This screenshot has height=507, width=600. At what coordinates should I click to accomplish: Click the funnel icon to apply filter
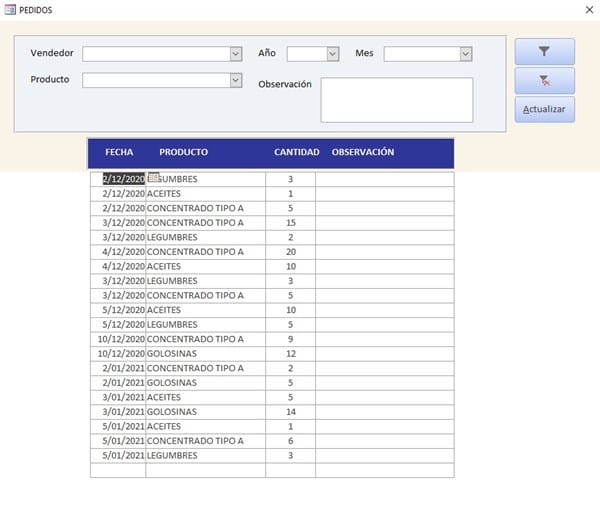[x=544, y=51]
